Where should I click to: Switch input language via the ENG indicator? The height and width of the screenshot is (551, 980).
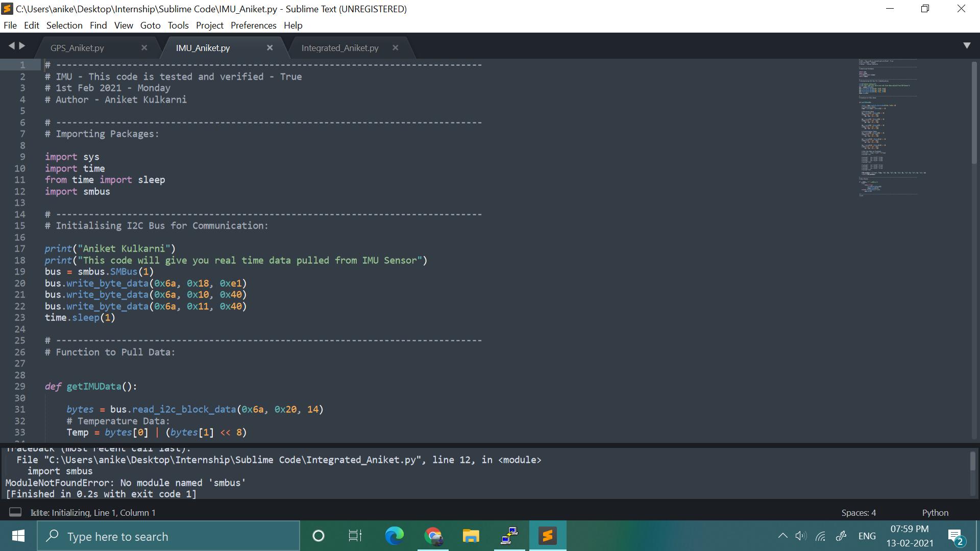point(867,536)
